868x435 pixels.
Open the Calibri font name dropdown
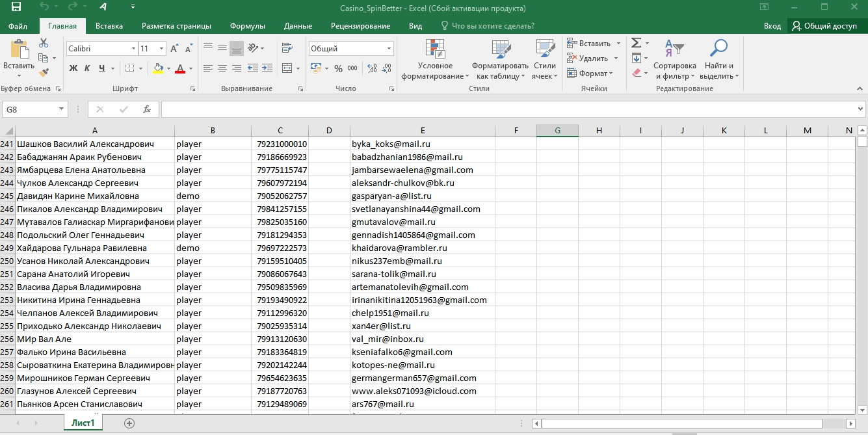point(133,49)
